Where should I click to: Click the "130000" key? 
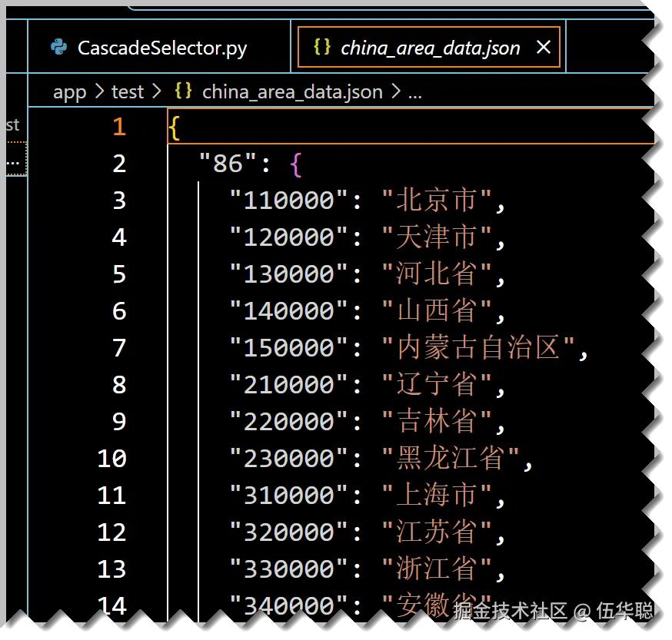[288, 274]
